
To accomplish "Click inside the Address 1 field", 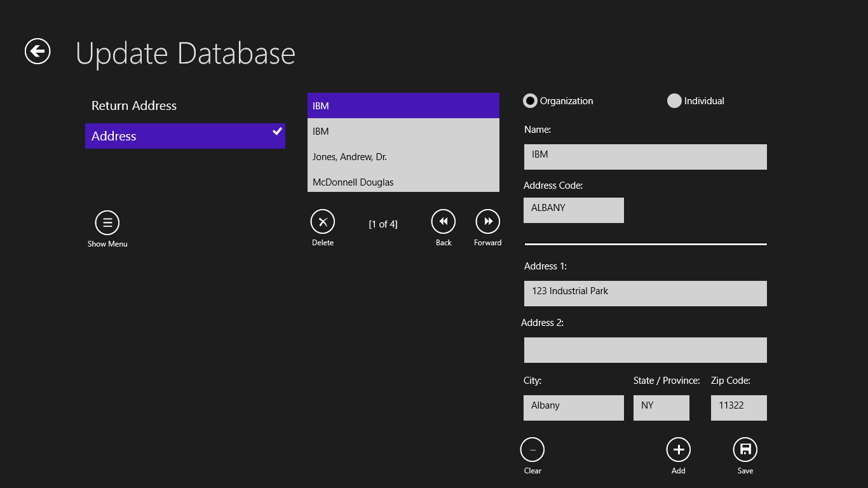I will point(645,293).
